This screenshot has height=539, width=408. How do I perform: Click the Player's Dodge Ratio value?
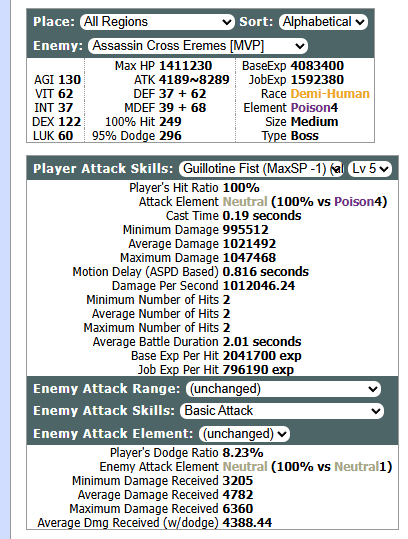(243, 453)
